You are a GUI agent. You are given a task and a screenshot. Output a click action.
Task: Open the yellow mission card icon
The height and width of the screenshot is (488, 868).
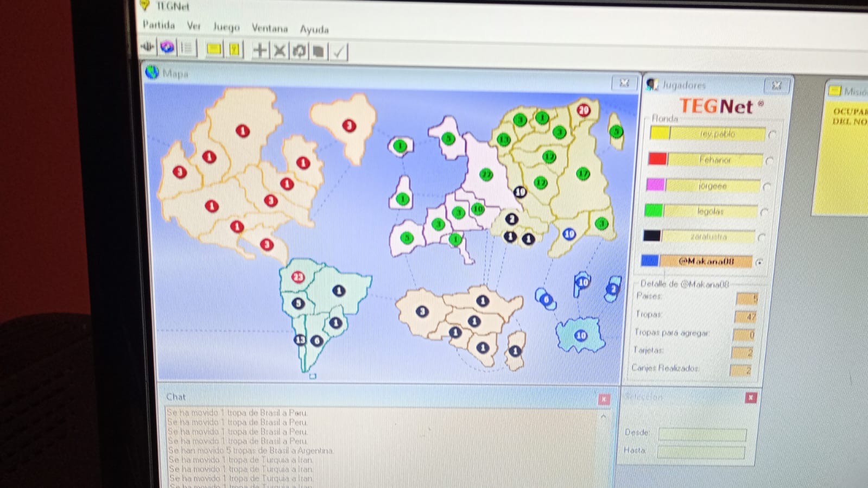(x=214, y=49)
